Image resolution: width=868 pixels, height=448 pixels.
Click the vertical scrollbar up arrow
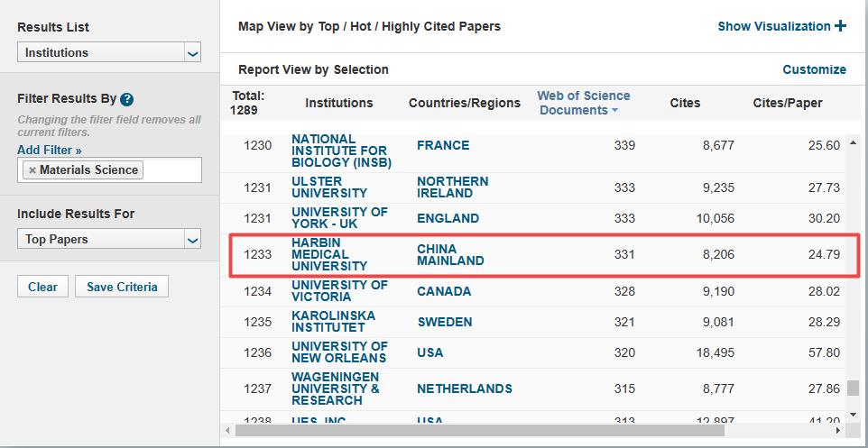click(853, 146)
